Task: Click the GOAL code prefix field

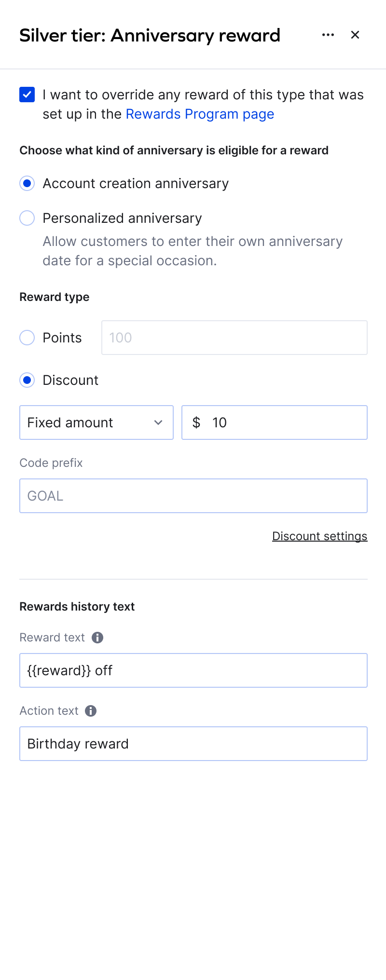Action: point(193,496)
